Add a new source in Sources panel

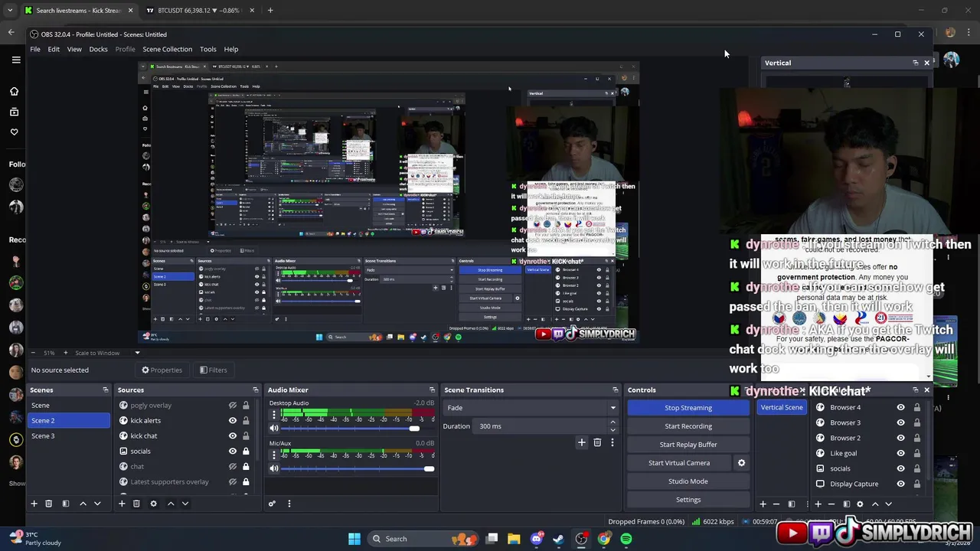pyautogui.click(x=122, y=504)
